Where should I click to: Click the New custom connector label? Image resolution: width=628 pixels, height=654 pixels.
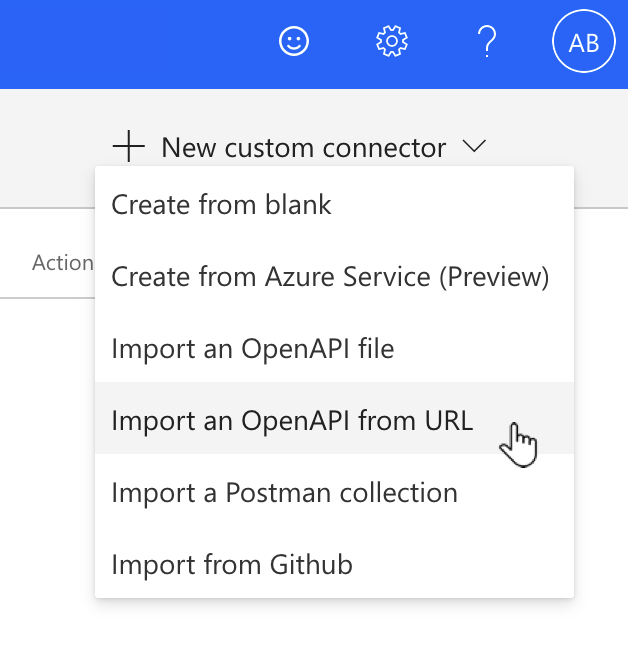[303, 147]
